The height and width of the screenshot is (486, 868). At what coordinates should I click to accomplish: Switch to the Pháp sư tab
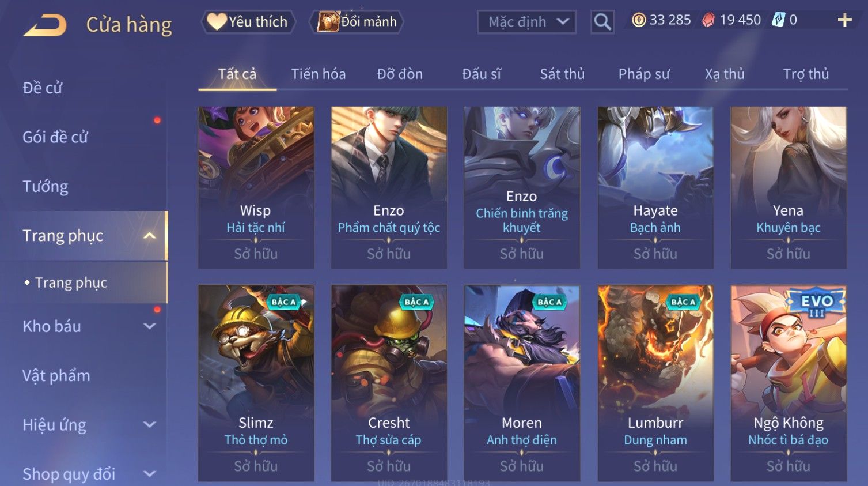644,74
